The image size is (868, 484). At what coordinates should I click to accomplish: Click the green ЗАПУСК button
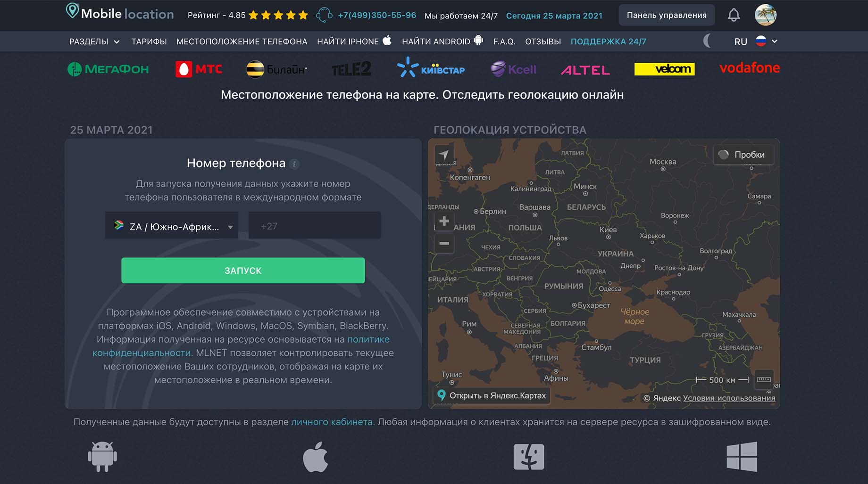point(243,271)
